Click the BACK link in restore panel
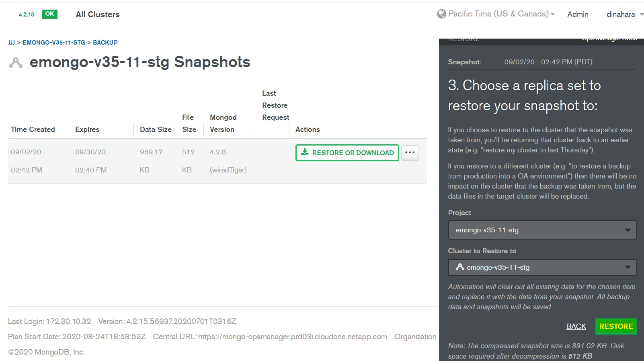The height and width of the screenshot is (361, 644). 576,326
